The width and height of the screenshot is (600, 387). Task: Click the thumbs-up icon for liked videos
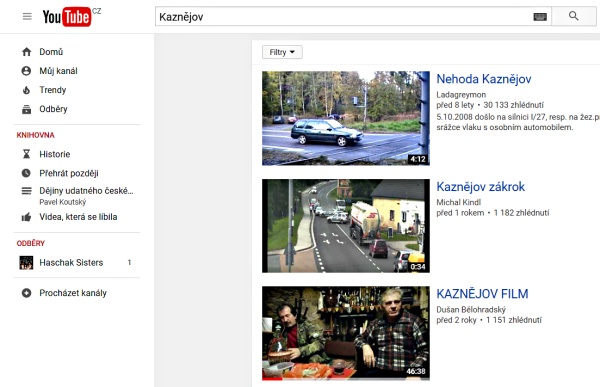[26, 217]
